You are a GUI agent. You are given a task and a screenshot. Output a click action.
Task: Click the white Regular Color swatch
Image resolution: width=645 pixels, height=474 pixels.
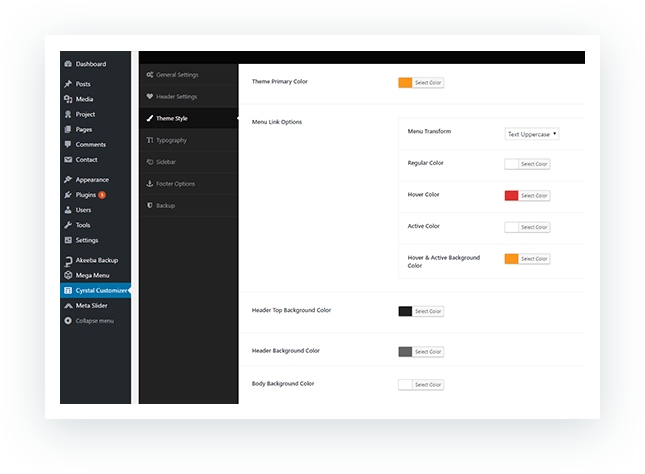click(511, 164)
